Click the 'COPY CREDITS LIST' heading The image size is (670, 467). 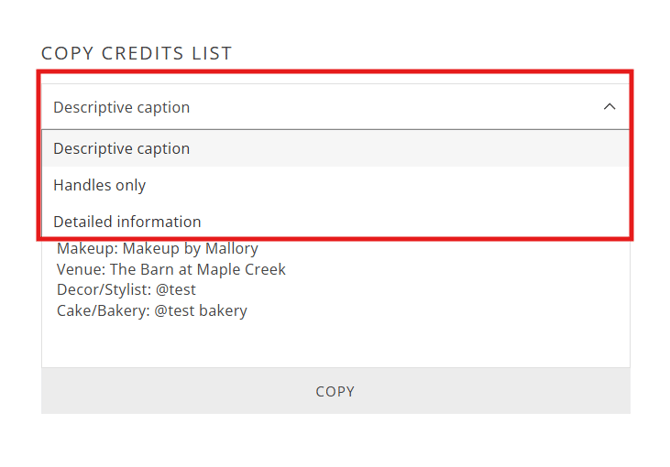tap(136, 53)
